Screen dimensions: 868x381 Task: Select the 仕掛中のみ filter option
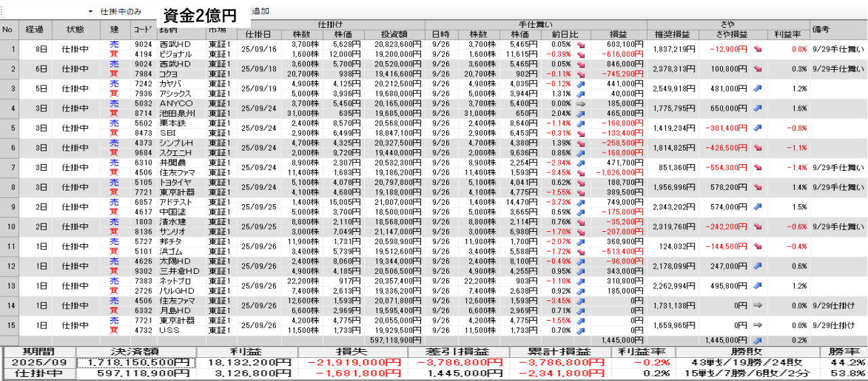click(x=121, y=12)
